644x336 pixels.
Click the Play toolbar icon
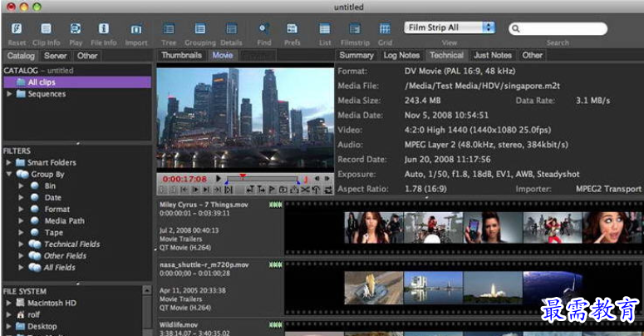tap(76, 29)
